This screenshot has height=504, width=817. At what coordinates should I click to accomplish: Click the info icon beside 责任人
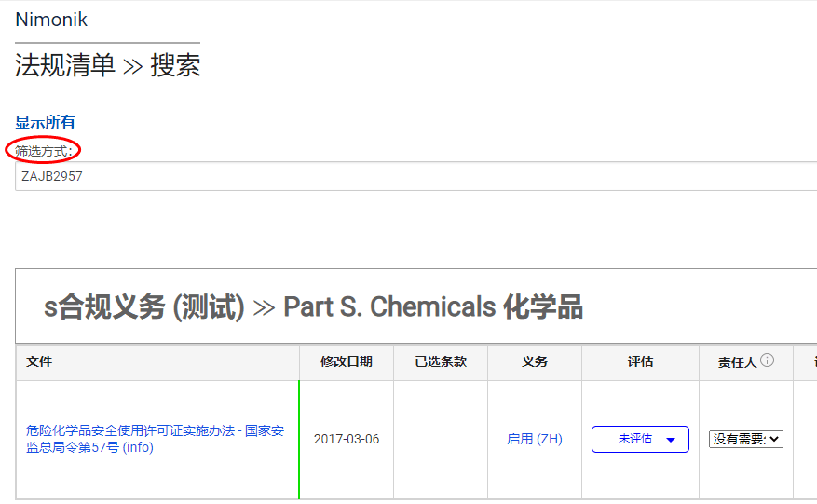(767, 361)
